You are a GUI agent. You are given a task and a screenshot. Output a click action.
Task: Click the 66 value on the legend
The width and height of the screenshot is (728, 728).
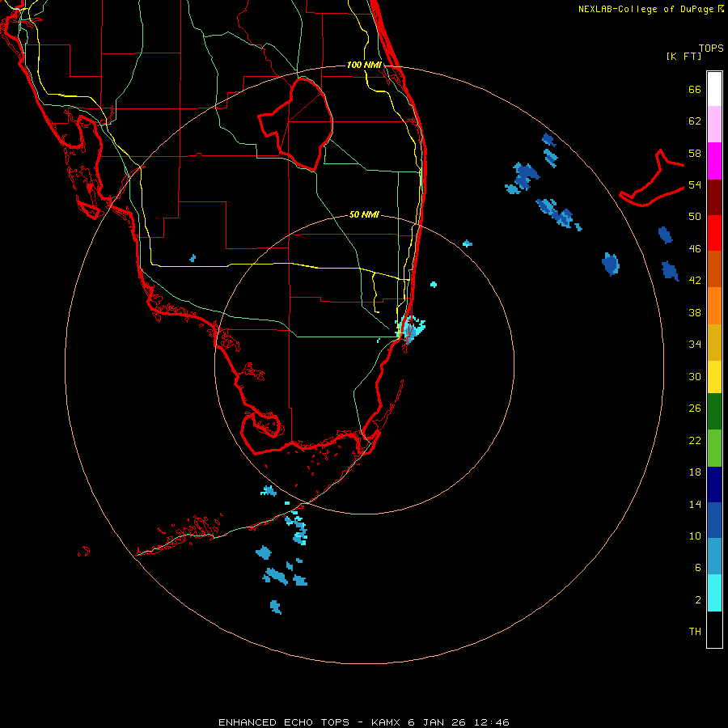pos(695,89)
